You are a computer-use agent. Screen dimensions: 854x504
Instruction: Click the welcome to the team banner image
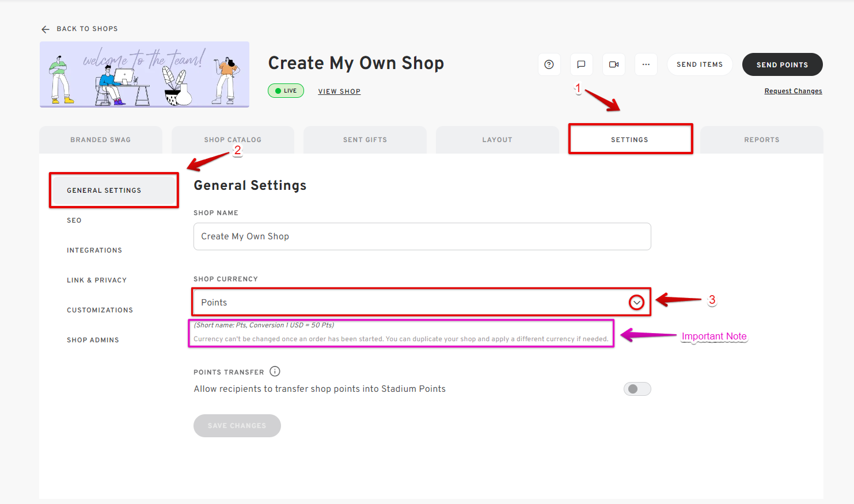click(x=144, y=74)
